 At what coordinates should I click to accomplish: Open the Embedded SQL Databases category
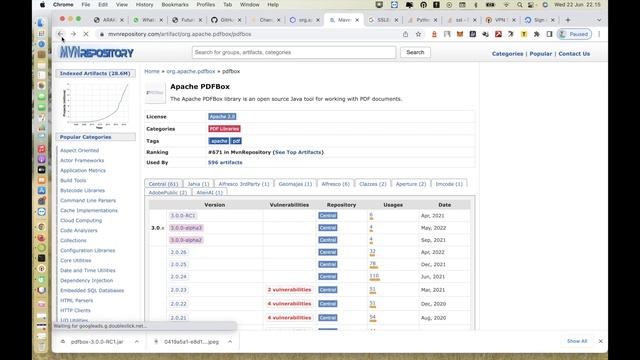pyautogui.click(x=92, y=291)
